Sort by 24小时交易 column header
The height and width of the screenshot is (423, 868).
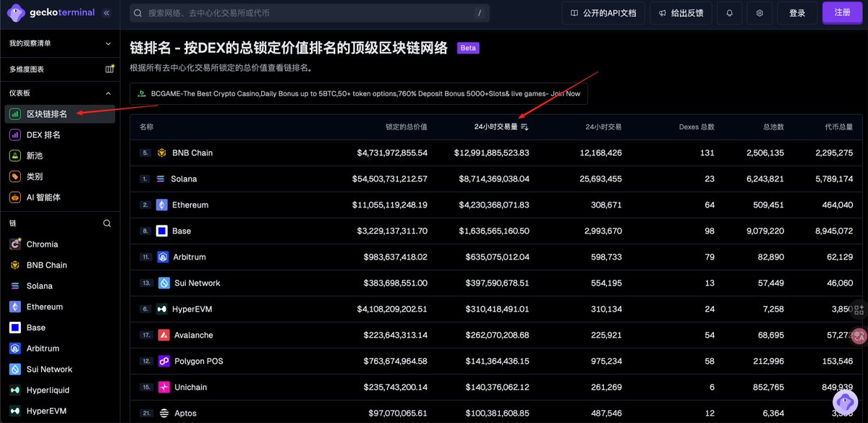(603, 127)
